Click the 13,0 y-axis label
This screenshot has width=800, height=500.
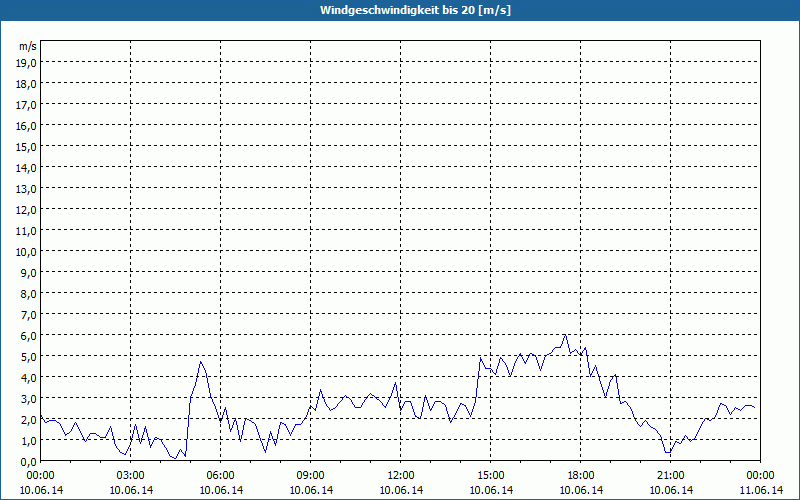[28, 189]
